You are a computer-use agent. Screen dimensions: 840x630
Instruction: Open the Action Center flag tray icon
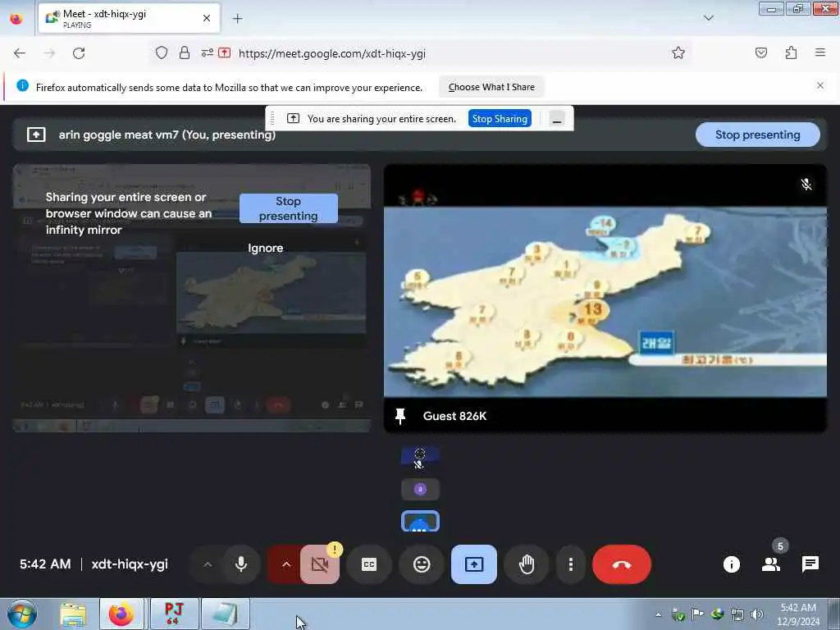(x=697, y=614)
